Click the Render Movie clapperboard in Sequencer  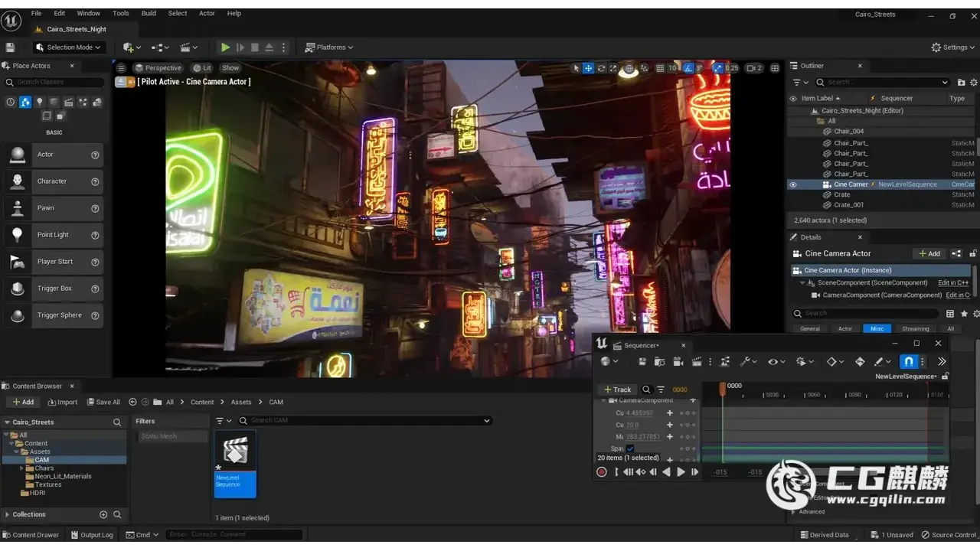(697, 362)
